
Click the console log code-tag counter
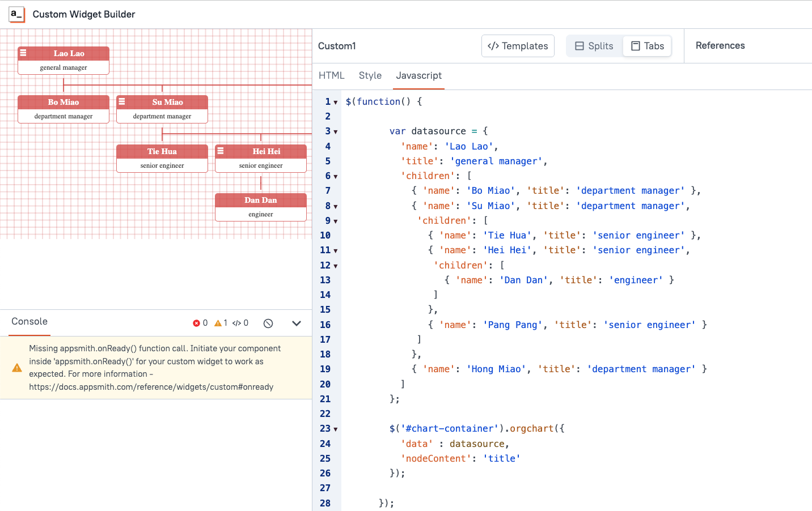(x=236, y=323)
